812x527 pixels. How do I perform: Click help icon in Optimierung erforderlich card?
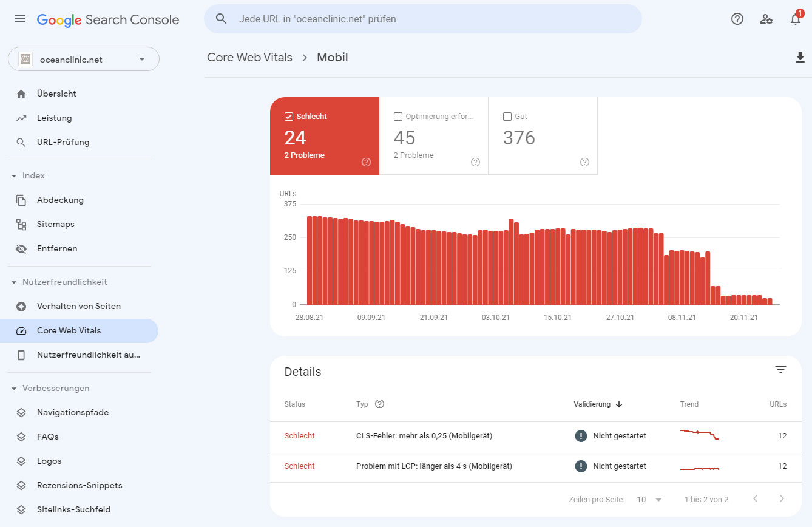[475, 162]
